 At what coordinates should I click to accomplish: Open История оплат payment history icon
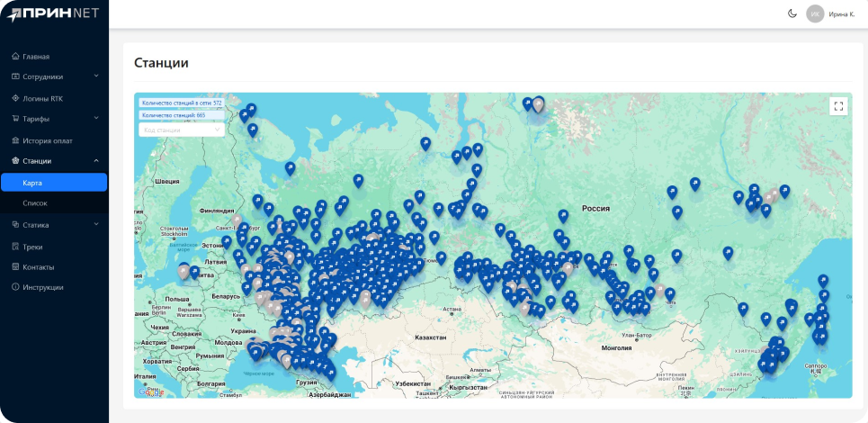pos(15,140)
